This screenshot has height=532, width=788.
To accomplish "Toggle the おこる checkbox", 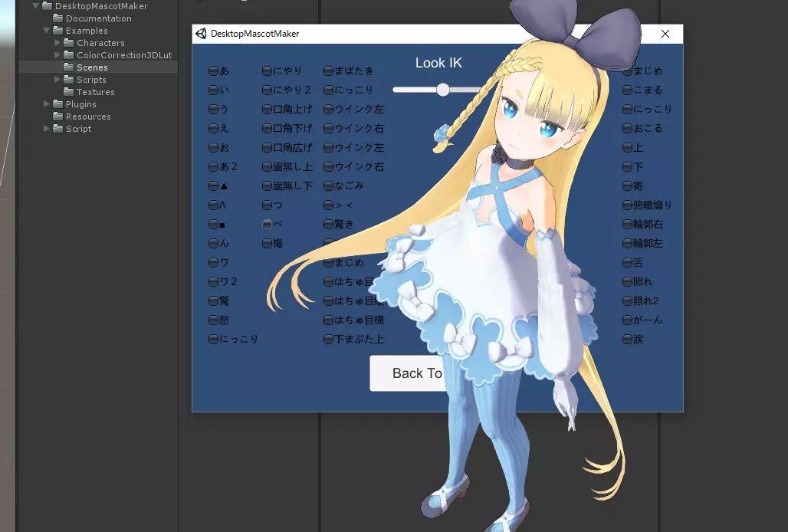I will [x=627, y=128].
